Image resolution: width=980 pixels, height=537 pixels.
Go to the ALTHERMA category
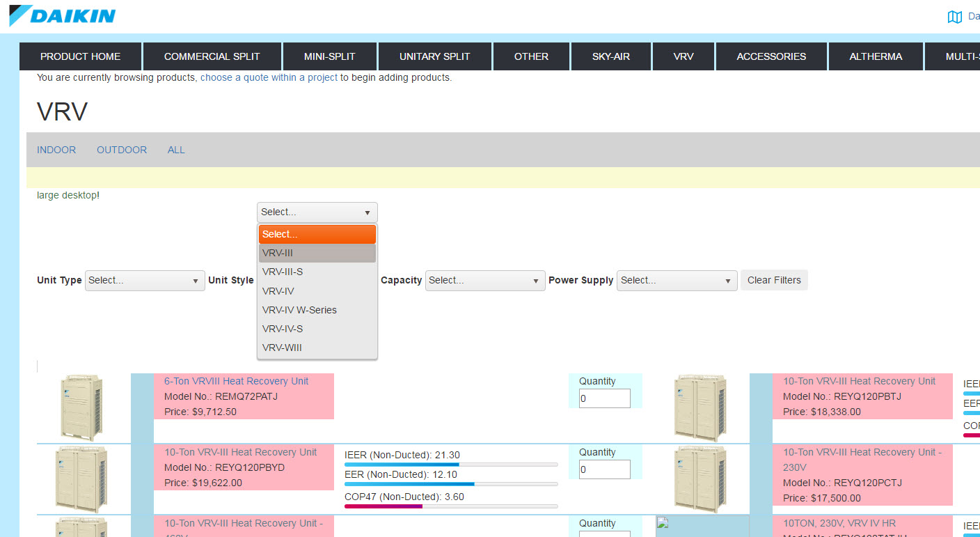[x=876, y=56]
